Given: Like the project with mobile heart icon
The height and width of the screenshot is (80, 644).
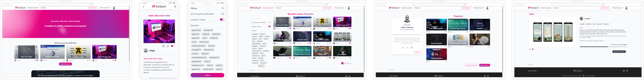Looking at the screenshot, I should click(x=172, y=46).
